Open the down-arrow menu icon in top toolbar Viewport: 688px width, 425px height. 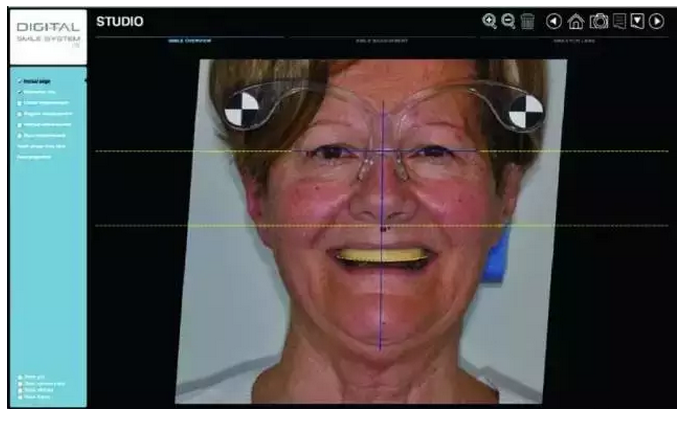(638, 21)
